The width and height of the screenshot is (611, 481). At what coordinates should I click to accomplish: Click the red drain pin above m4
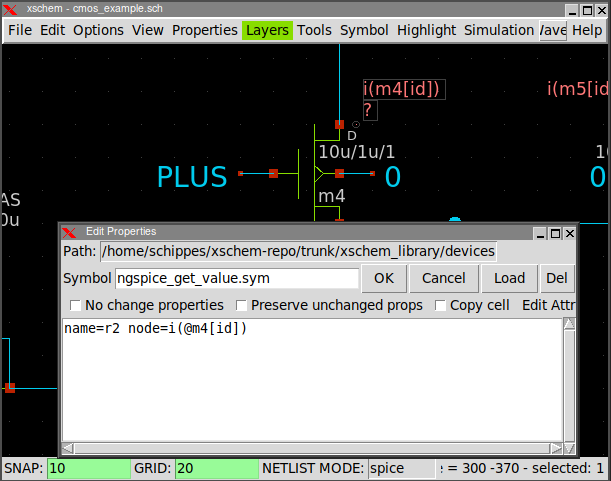(339, 124)
